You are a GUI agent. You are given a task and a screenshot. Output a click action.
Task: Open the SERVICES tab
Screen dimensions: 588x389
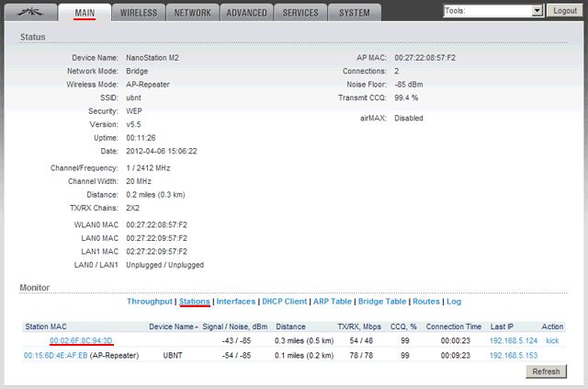click(300, 12)
